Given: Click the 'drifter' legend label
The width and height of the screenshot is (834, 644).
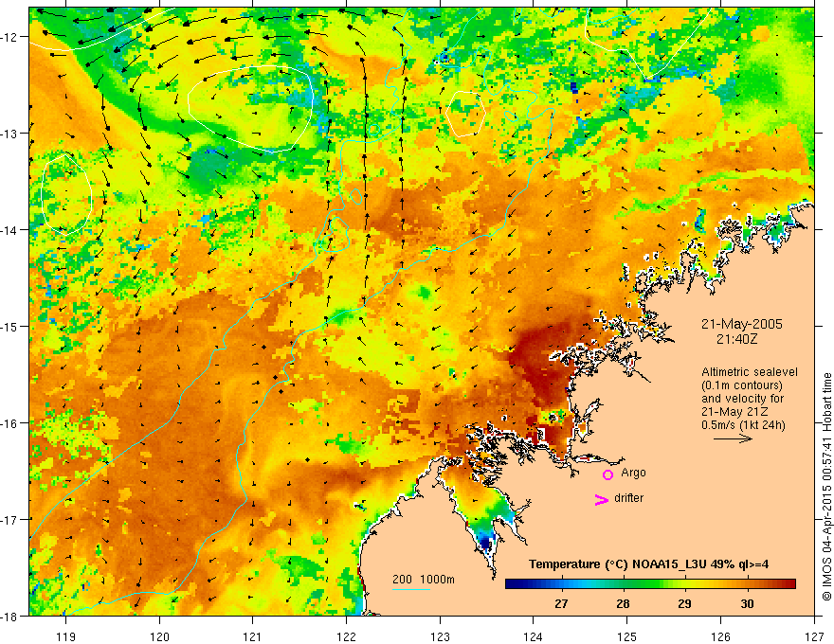Looking at the screenshot, I should [x=628, y=498].
